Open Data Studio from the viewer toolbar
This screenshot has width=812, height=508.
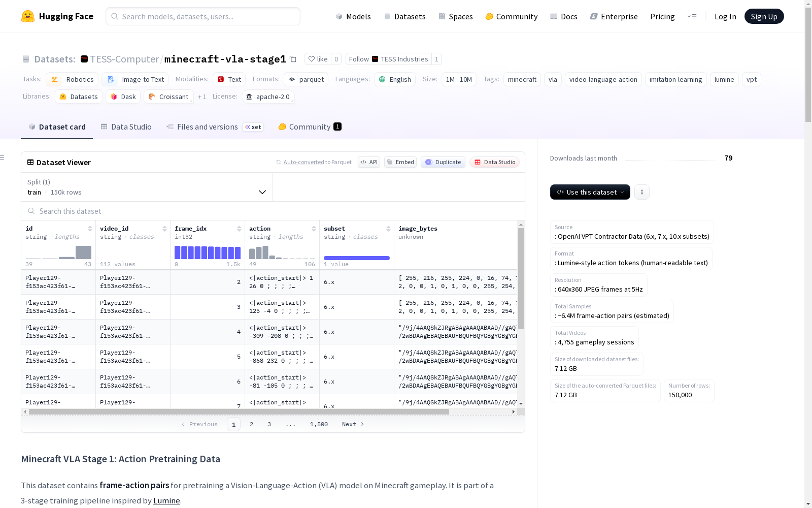coord(494,162)
